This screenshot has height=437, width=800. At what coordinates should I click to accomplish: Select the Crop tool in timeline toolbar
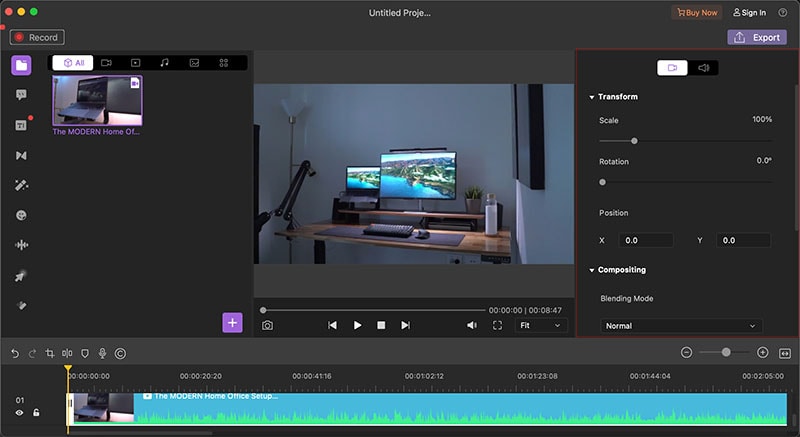click(49, 353)
